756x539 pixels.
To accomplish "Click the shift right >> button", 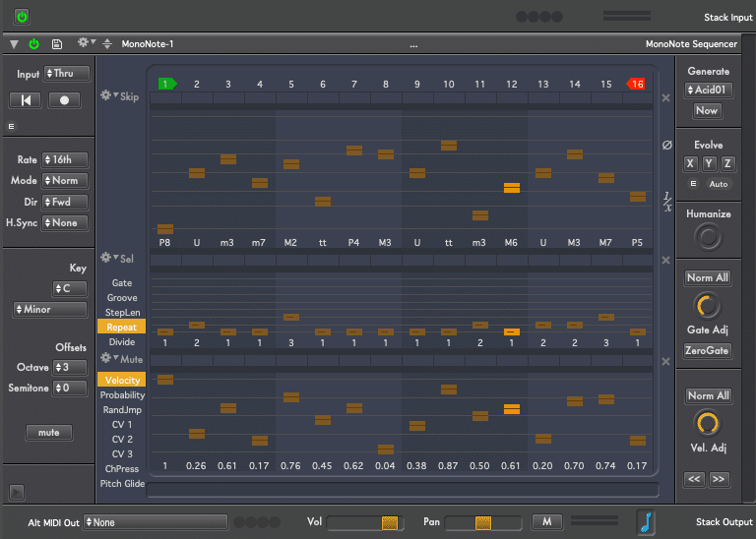I will pyautogui.click(x=719, y=479).
